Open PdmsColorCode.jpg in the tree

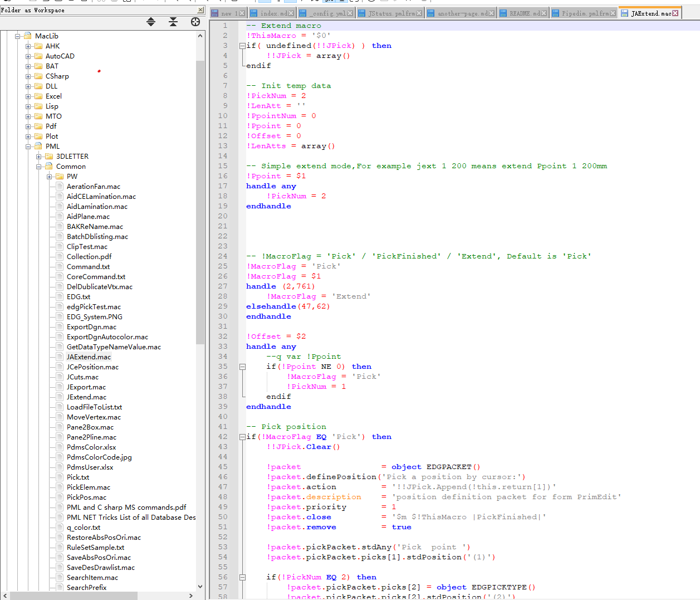[x=99, y=457]
